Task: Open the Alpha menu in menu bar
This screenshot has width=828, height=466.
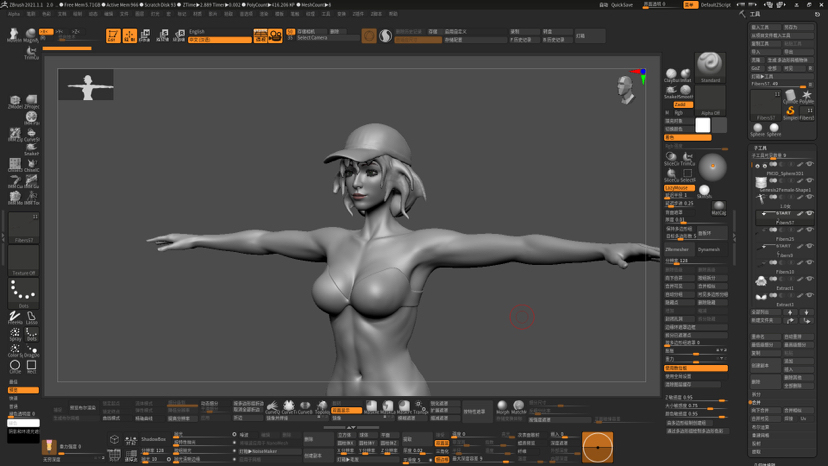Action: [14, 14]
